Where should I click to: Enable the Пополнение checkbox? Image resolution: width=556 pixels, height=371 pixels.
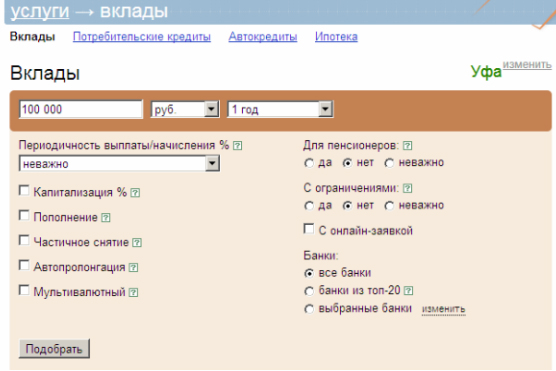(x=24, y=215)
